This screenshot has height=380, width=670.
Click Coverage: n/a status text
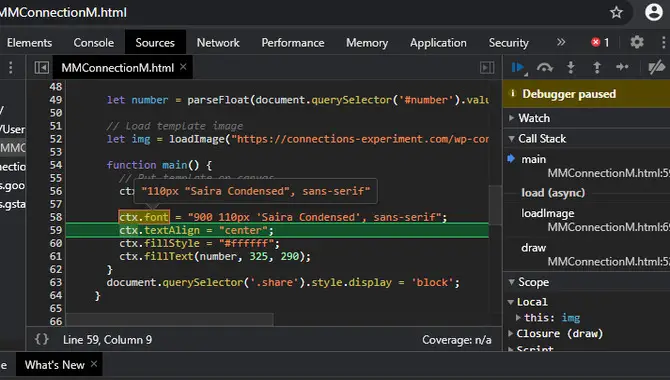[457, 340]
